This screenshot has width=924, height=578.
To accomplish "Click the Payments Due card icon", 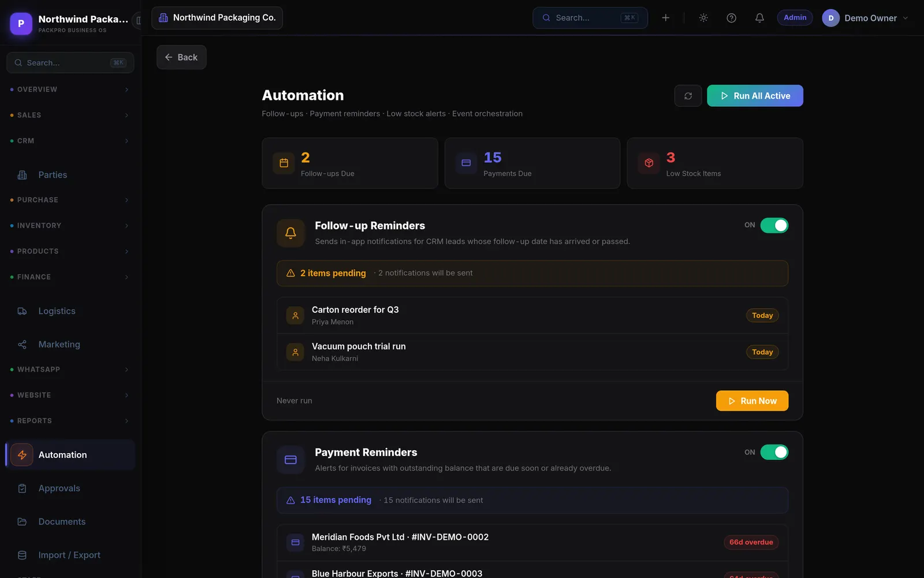I will pos(466,163).
